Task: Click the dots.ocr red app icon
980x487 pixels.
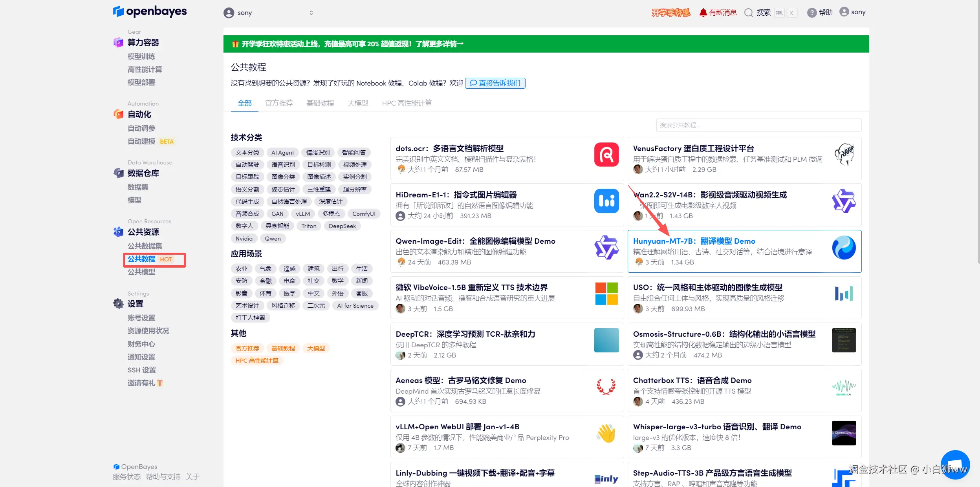Action: pyautogui.click(x=606, y=155)
